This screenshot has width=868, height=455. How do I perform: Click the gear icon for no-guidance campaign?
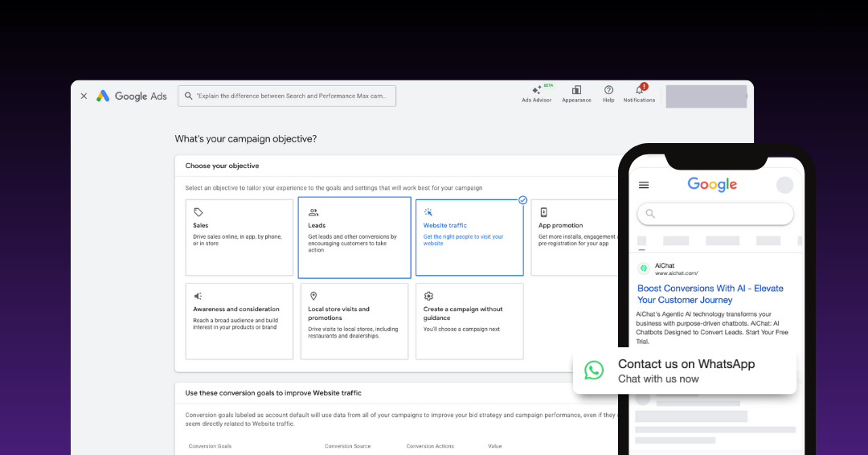(x=428, y=296)
